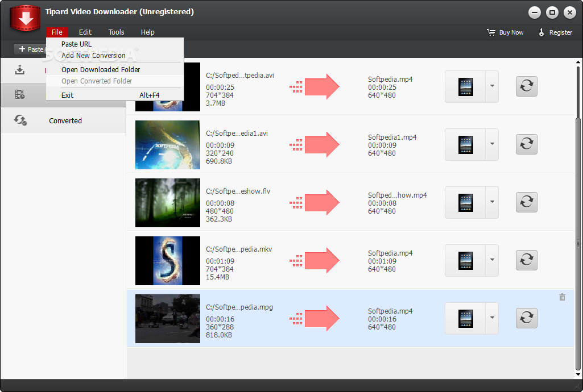Click iPad profile icon for Softpedia.avi row
The image size is (583, 392).
(465, 86)
